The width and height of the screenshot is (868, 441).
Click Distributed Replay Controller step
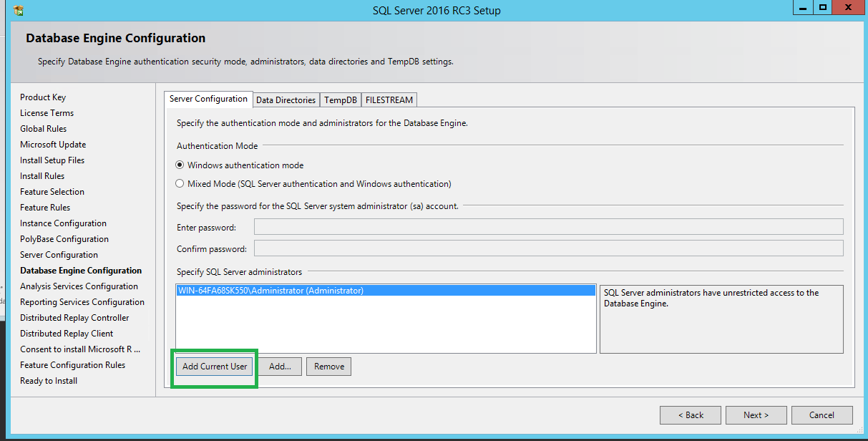tap(74, 318)
